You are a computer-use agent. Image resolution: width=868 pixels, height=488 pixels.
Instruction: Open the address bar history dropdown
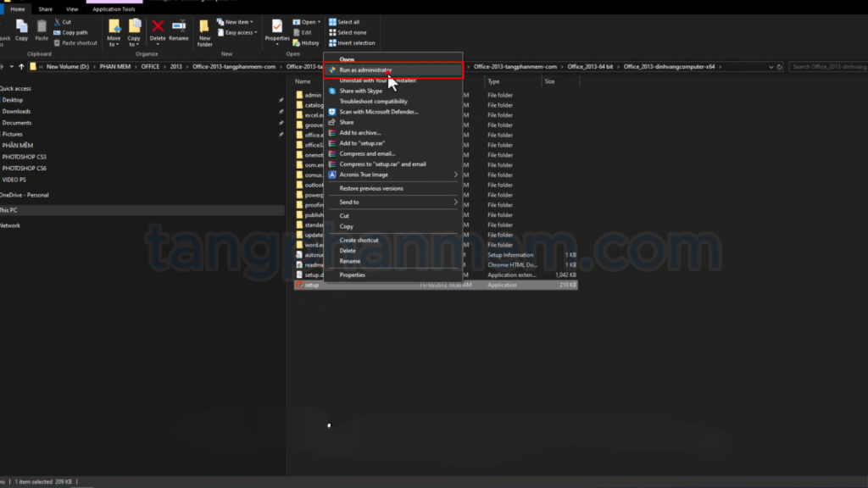click(771, 67)
